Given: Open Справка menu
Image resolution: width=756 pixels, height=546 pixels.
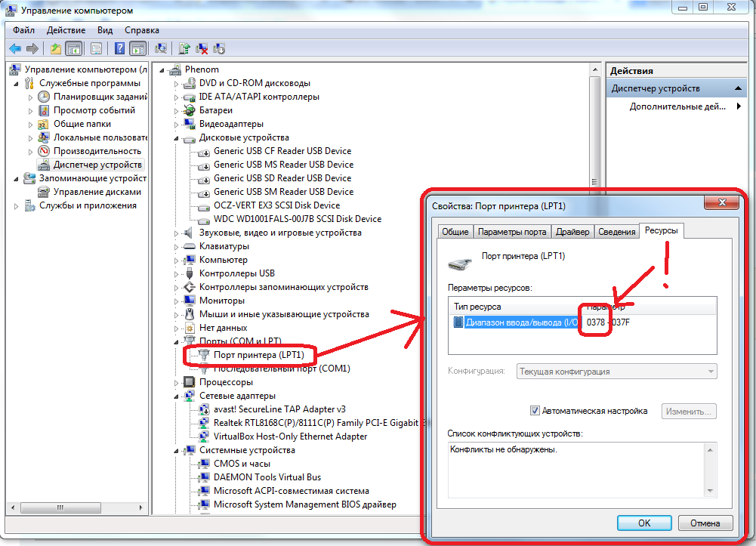Looking at the screenshot, I should coord(142,30).
